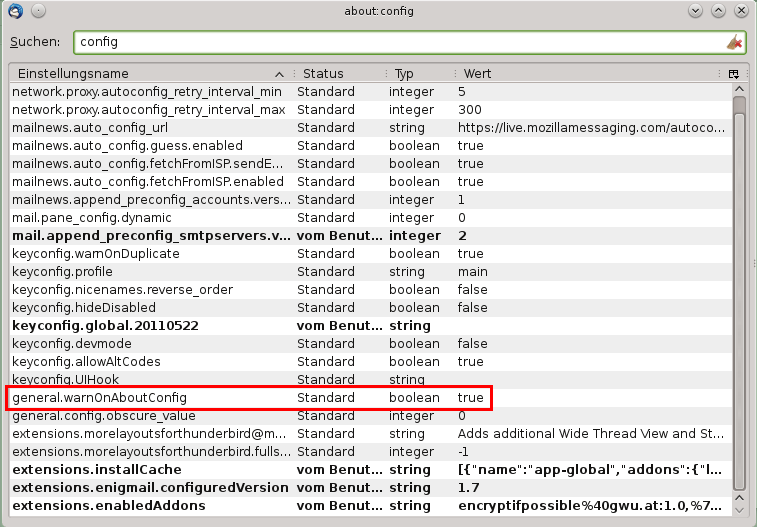This screenshot has height=527, width=757.
Task: Select the mailnews.auto_config.guess.enabled row
Action: click(150, 146)
